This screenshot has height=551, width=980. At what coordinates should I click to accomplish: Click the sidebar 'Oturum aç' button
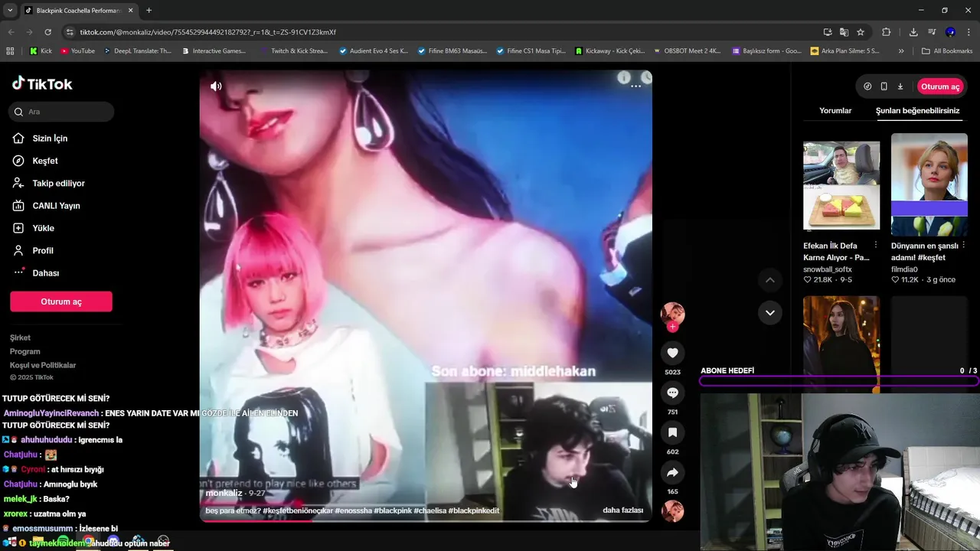(x=61, y=302)
